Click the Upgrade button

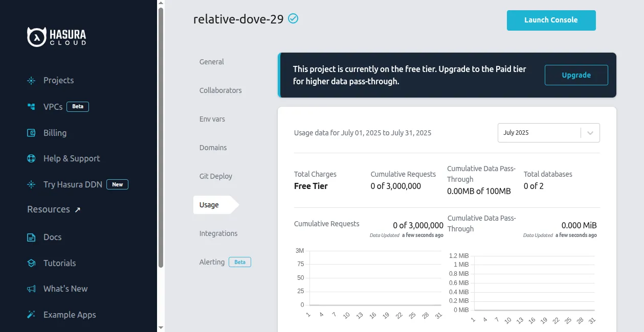click(576, 75)
